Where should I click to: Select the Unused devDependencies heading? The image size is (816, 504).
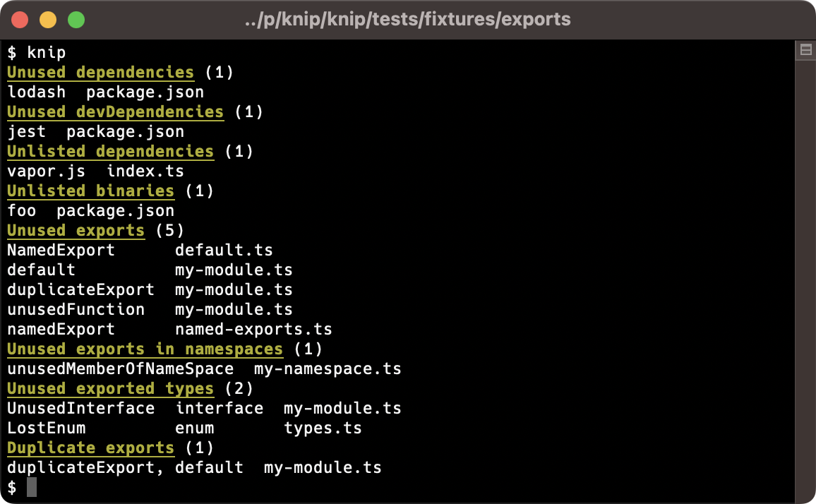coord(115,112)
